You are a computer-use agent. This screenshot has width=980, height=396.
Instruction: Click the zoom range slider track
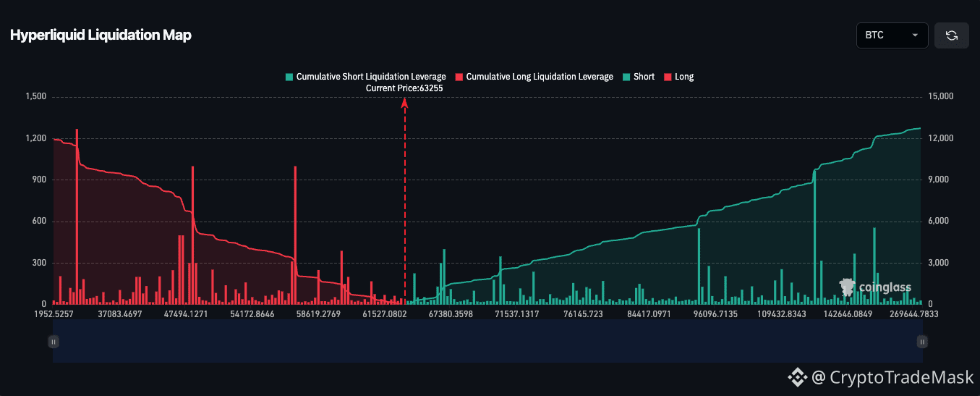[487, 341]
